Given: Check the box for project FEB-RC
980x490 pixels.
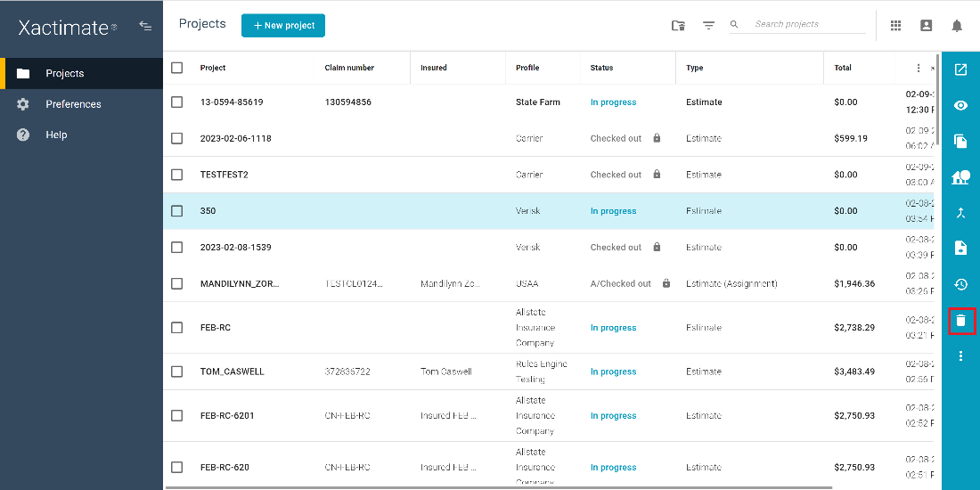Looking at the screenshot, I should pos(177,328).
